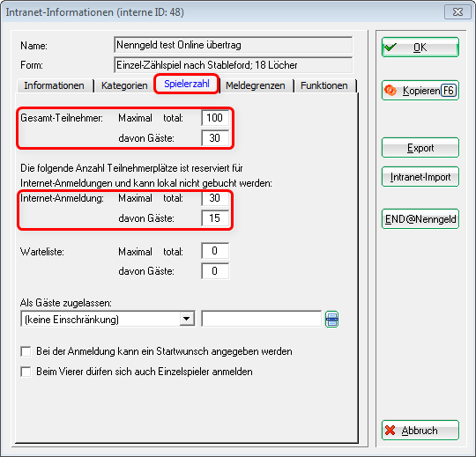Toggle Einzelspieler allowed in Vierer checkbox

(26, 372)
